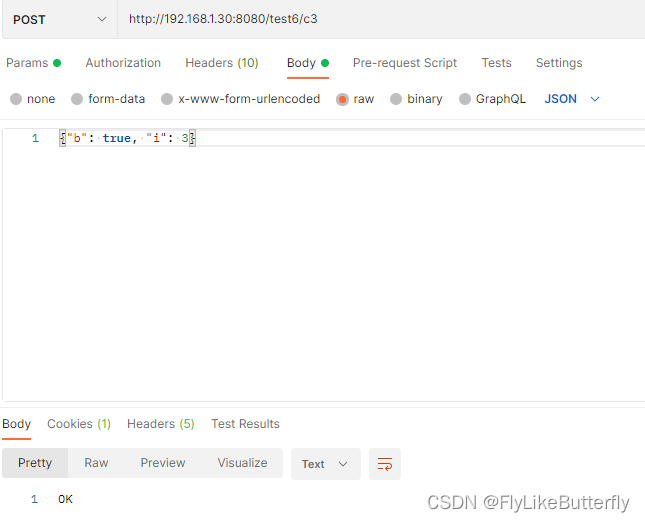Image resolution: width=645 pixels, height=522 pixels.
Task: Select the Pretty response view
Action: click(35, 463)
